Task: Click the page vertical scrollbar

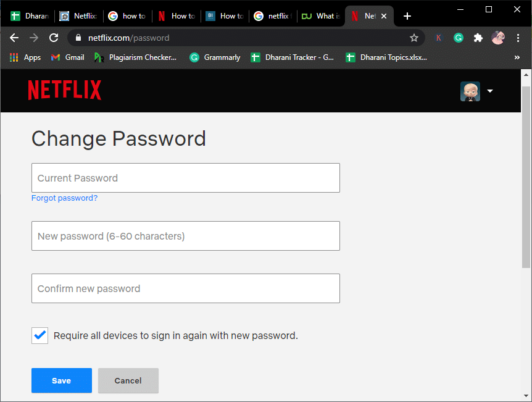Action: 526,178
